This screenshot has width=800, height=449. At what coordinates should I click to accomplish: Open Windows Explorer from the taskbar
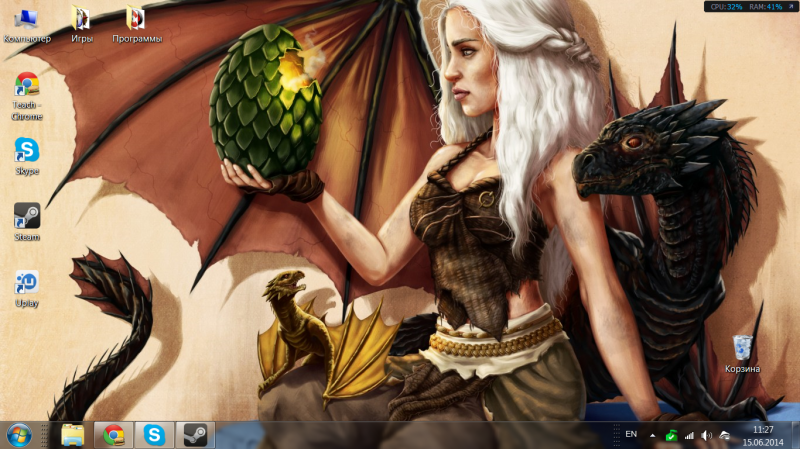(72, 435)
